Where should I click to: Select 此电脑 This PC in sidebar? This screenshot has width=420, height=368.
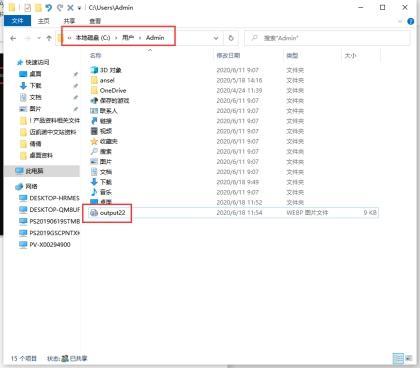click(34, 171)
